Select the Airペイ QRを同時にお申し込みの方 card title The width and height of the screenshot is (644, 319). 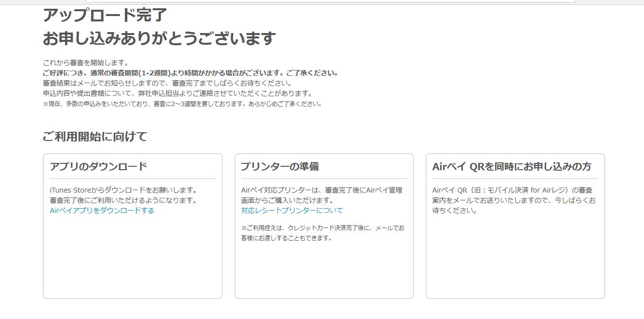512,167
